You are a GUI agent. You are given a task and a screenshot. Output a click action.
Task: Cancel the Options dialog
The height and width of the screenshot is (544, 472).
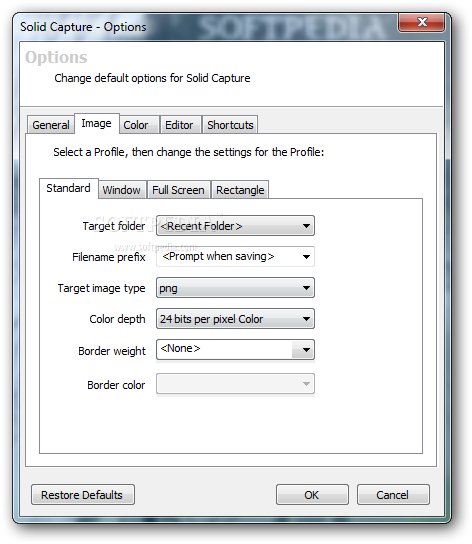tap(393, 495)
